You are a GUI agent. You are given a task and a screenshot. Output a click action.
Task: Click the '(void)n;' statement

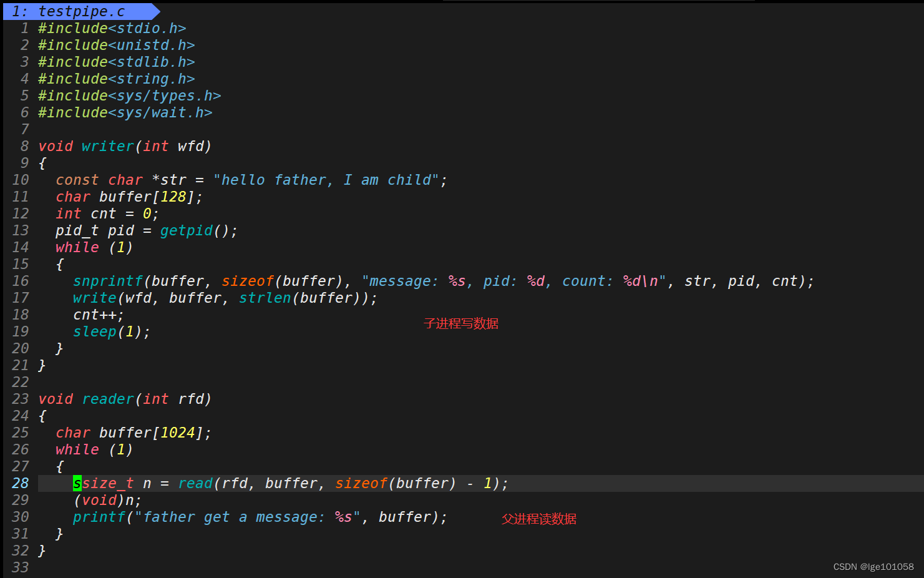tap(107, 501)
